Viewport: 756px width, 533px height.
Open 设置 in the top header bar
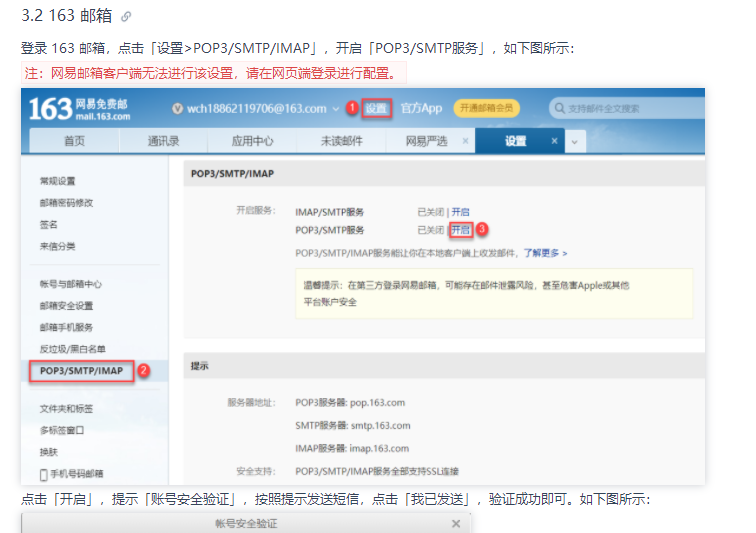[376, 109]
